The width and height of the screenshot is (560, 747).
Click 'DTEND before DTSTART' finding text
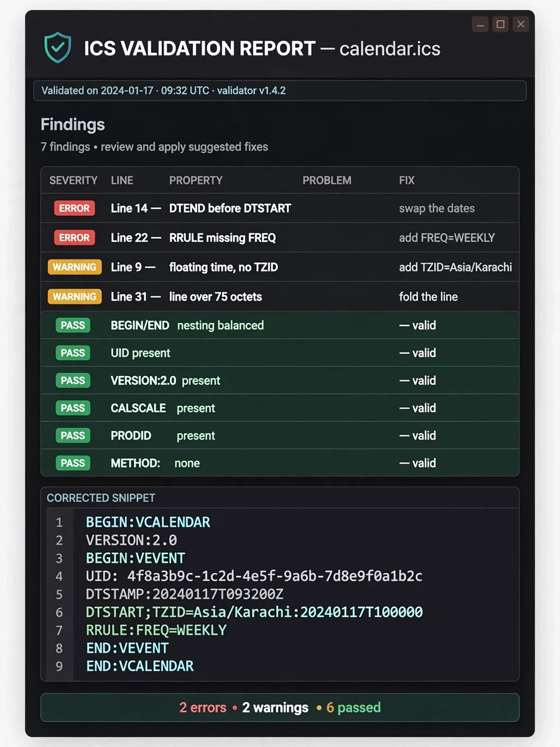click(x=230, y=209)
